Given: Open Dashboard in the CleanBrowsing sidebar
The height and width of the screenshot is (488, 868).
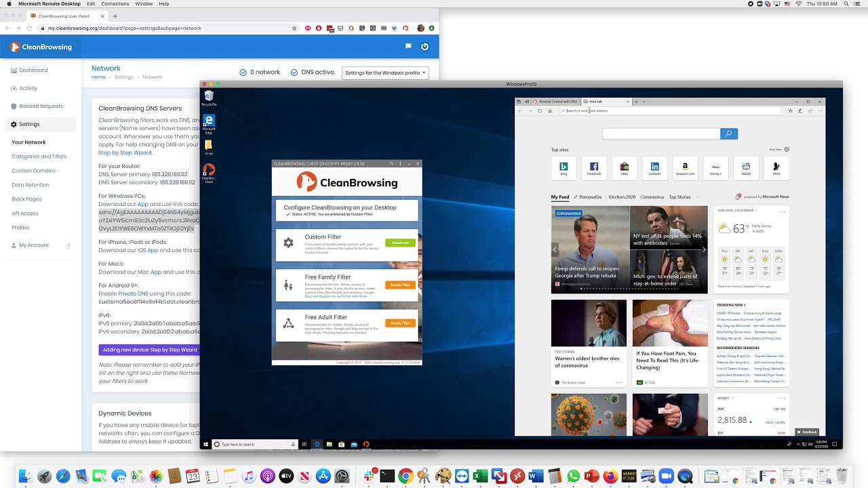Looking at the screenshot, I should (33, 70).
